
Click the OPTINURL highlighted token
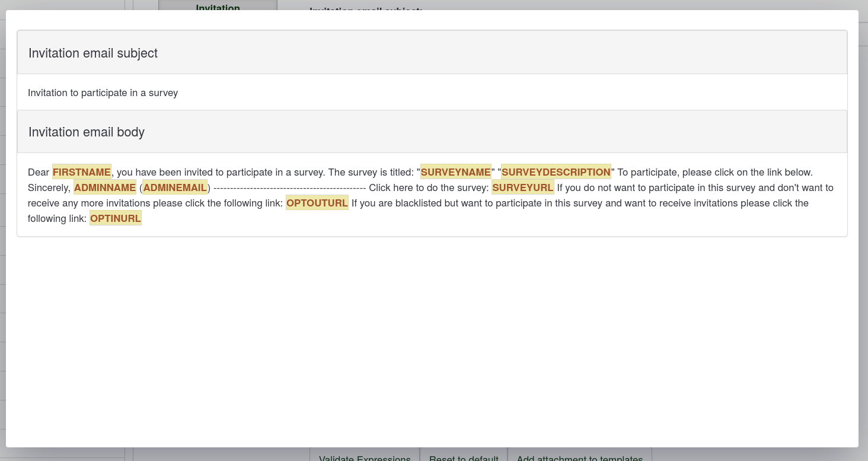[x=116, y=218]
